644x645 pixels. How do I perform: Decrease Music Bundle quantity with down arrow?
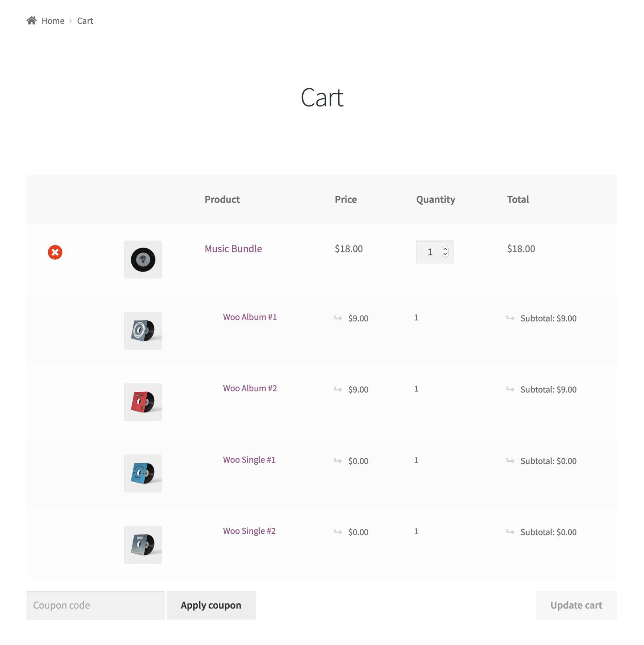coord(445,255)
